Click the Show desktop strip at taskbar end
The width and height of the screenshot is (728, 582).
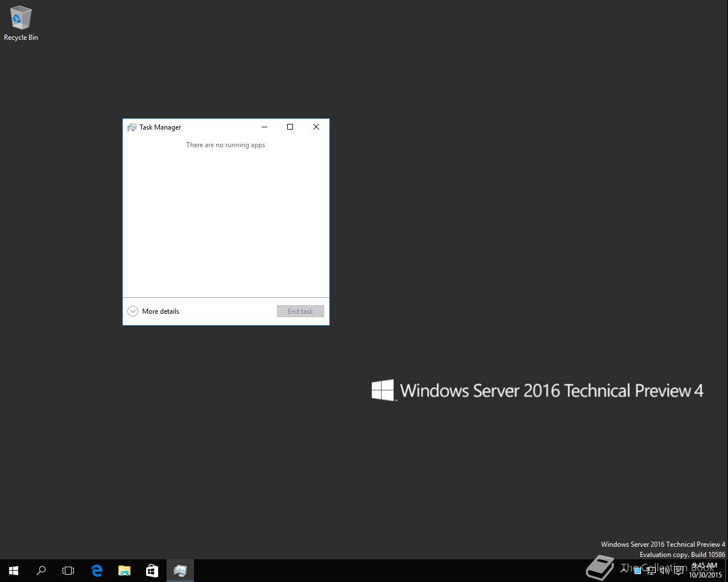pyautogui.click(x=726, y=571)
